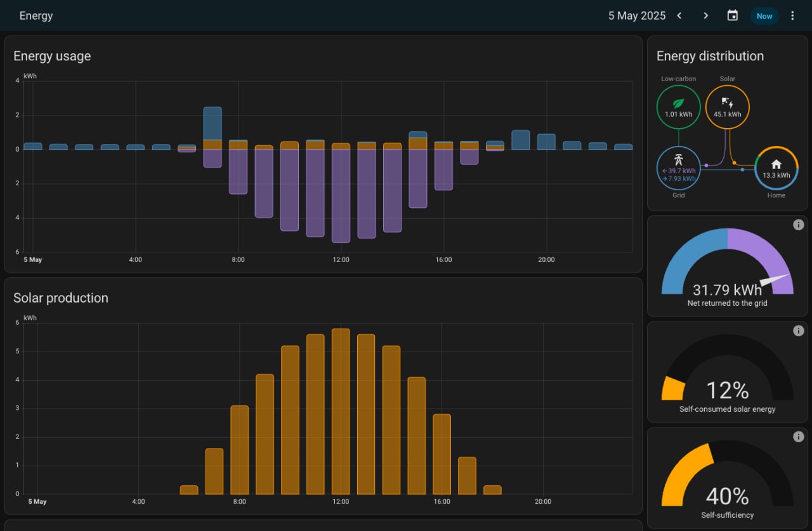Viewport: 812px width, 531px height.
Task: Click the 31.79 kWh gauge needle
Action: click(x=775, y=280)
